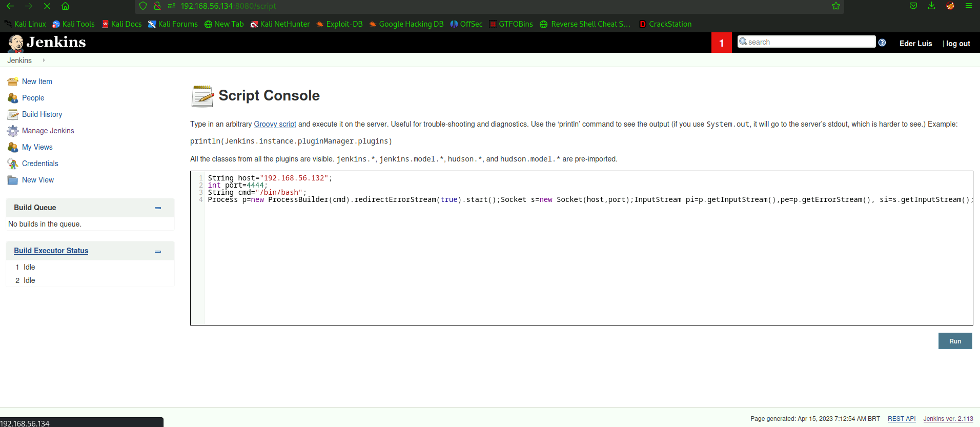980x427 pixels.
Task: Click the extension icon next to downloads
Action: click(950, 6)
